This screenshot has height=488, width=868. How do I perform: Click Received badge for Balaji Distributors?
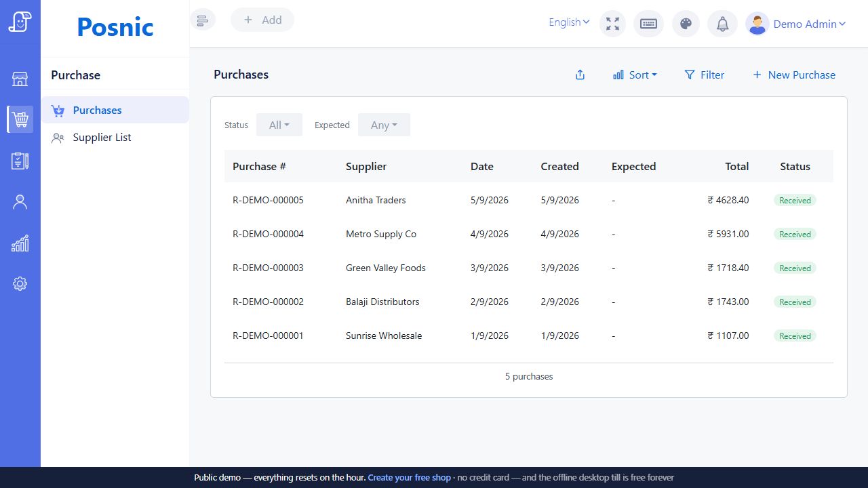tap(795, 302)
